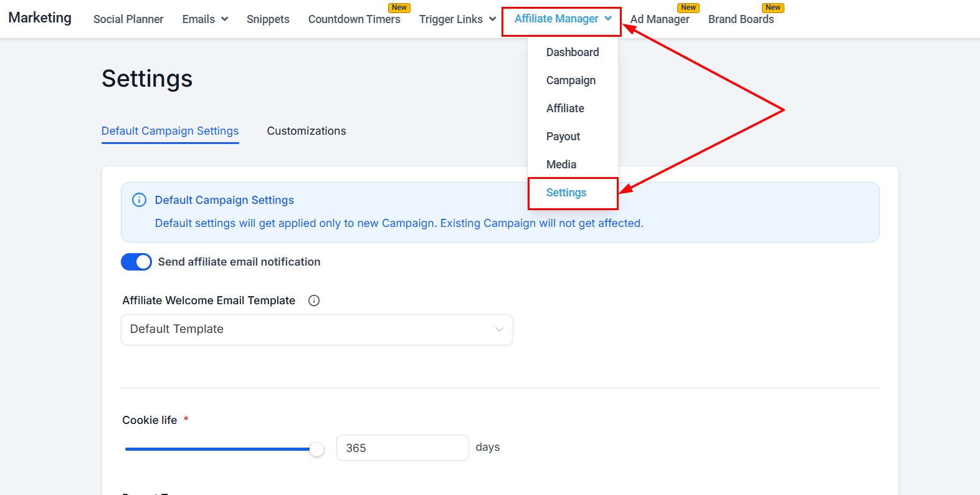Choose Campaign in the dropdown menu

(x=571, y=80)
